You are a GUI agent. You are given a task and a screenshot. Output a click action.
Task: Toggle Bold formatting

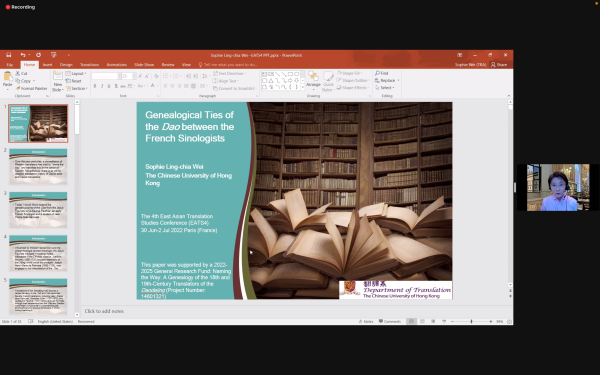[x=95, y=86]
